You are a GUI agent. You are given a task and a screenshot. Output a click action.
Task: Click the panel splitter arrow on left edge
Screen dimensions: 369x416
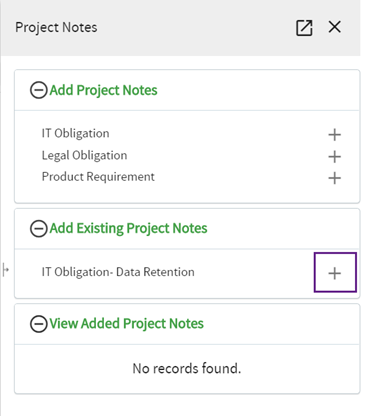click(x=5, y=269)
